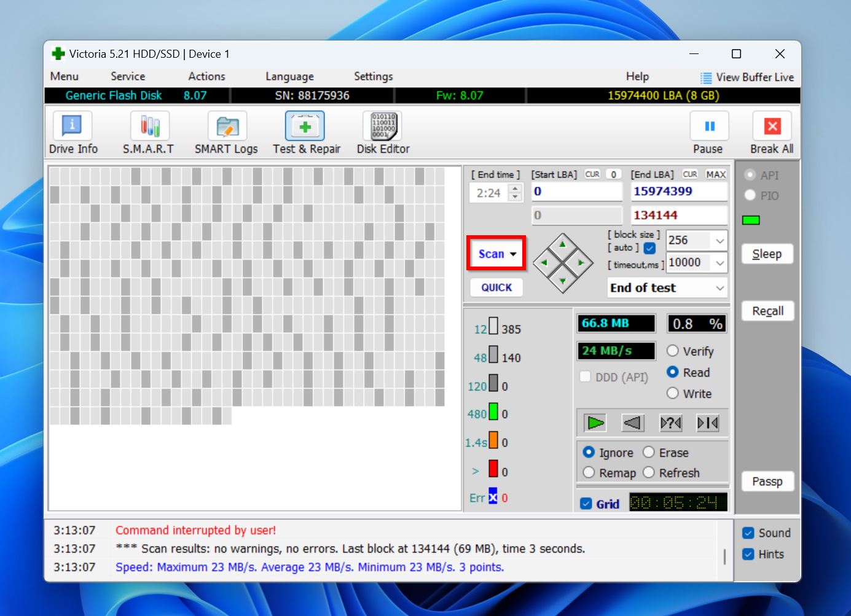Expand the block size dropdown
851x616 pixels.
(720, 241)
